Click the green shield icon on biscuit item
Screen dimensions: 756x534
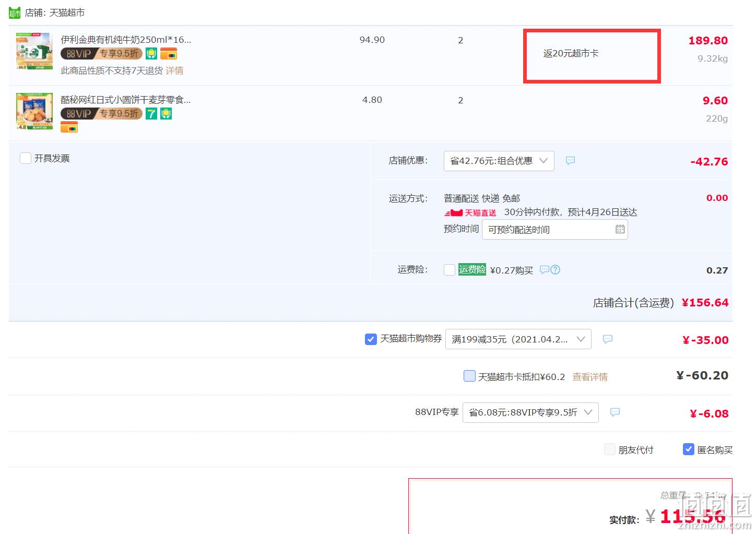click(x=166, y=114)
